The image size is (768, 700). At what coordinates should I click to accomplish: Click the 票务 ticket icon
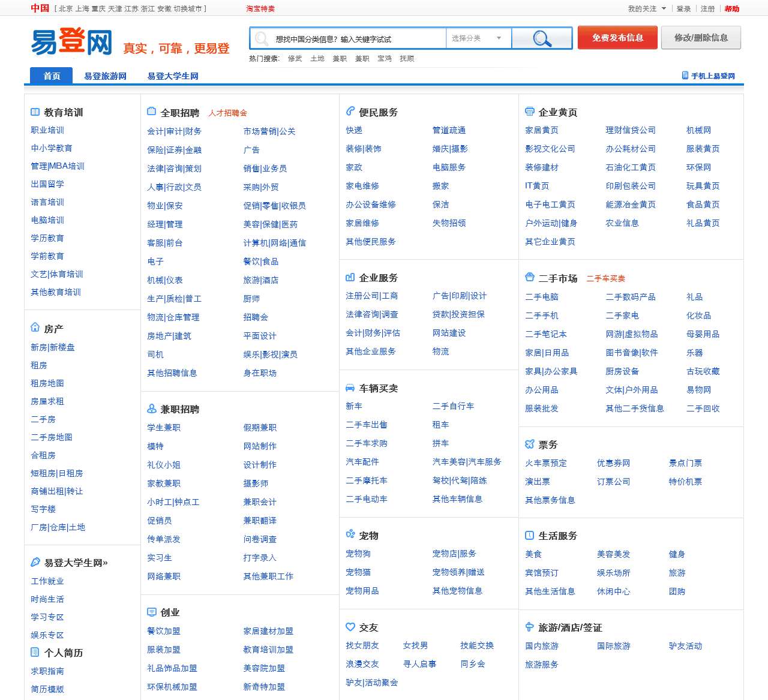529,444
